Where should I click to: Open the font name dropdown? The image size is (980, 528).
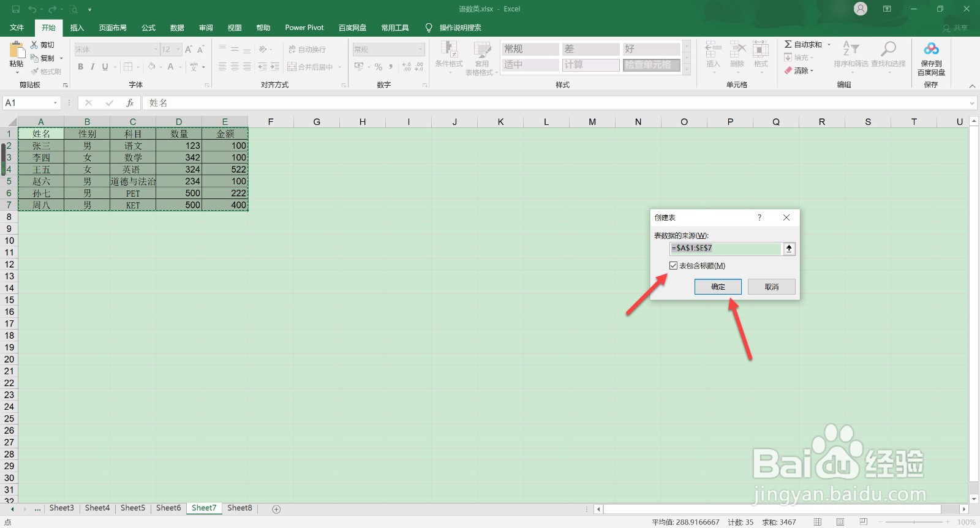[156, 50]
